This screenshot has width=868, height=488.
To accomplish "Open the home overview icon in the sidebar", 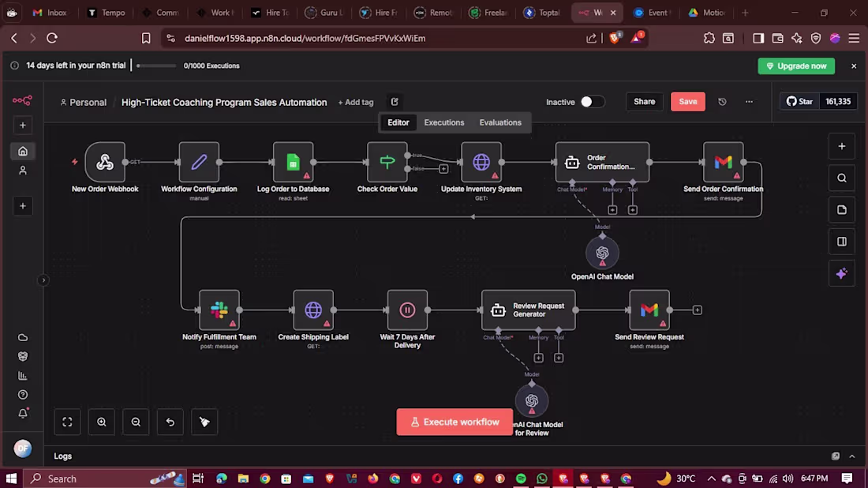I will point(23,152).
